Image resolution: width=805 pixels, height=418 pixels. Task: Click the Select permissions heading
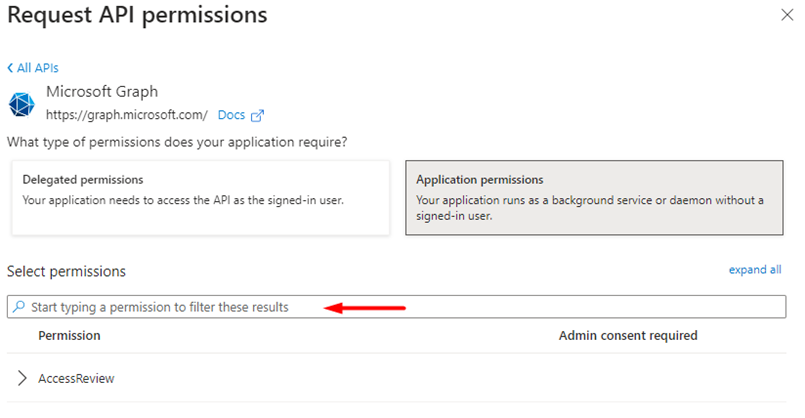66,271
